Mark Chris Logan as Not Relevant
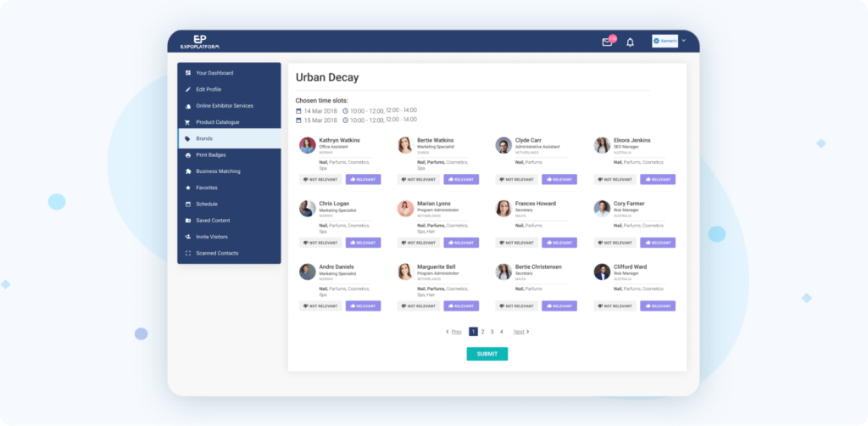Image resolution: width=868 pixels, height=426 pixels. (320, 243)
